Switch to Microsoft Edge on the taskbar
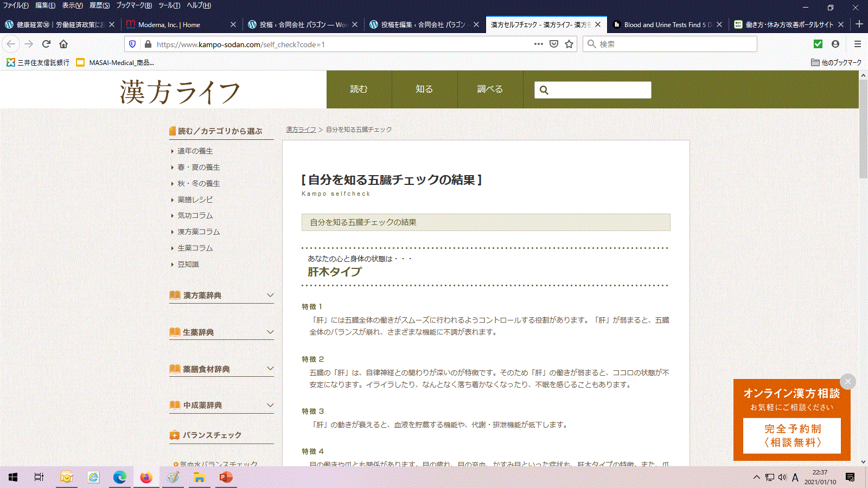 (x=120, y=477)
